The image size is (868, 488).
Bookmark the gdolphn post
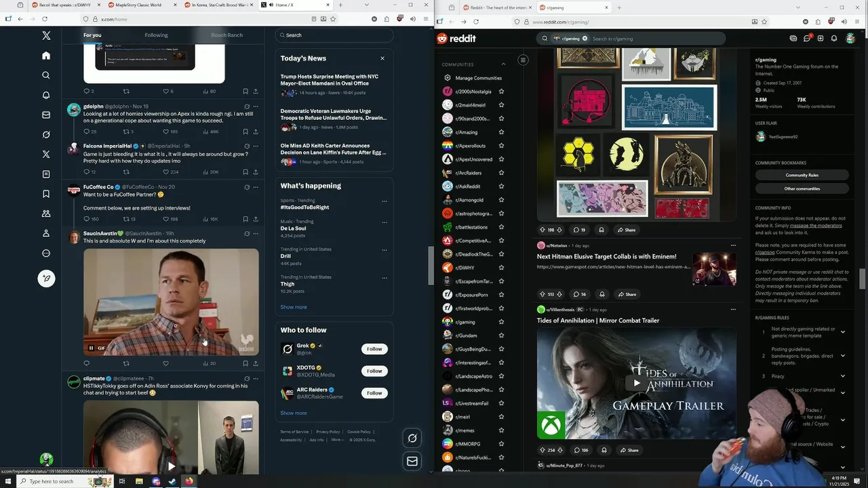pyautogui.click(x=245, y=131)
